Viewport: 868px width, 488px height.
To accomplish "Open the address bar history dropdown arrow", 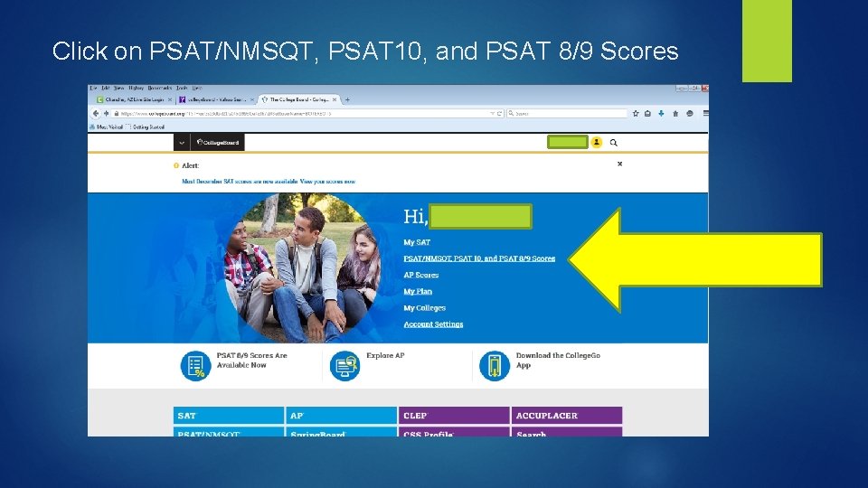I will pyautogui.click(x=492, y=114).
